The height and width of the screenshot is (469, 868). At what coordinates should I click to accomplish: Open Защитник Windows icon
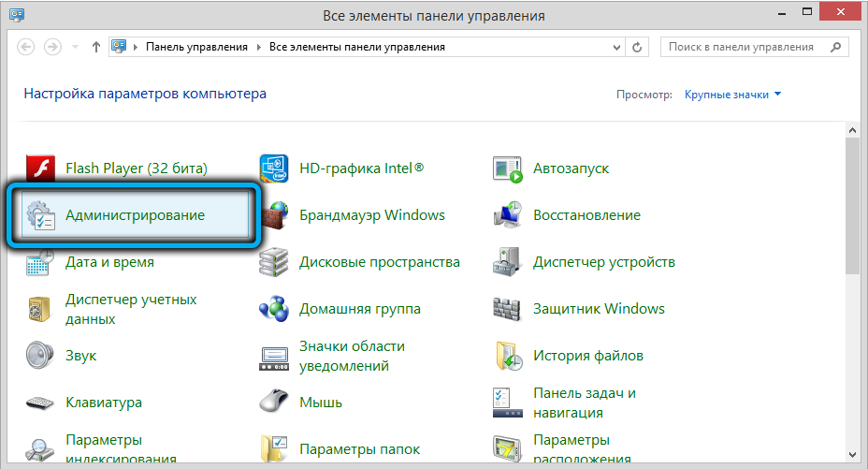coord(508,309)
